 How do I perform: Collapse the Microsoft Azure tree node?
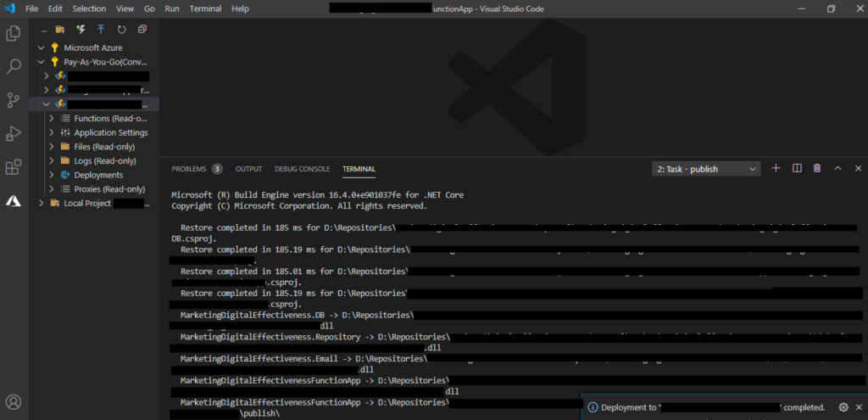coord(41,48)
